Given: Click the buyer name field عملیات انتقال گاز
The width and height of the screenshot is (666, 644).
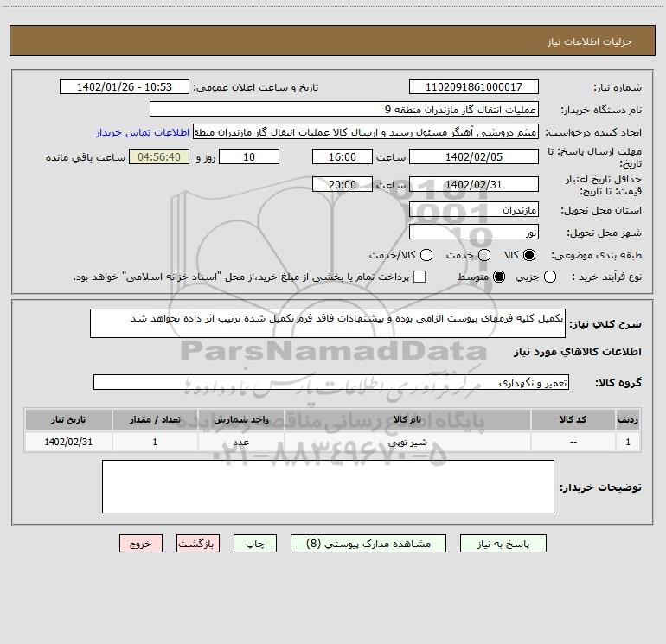Looking at the screenshot, I should [344, 109].
